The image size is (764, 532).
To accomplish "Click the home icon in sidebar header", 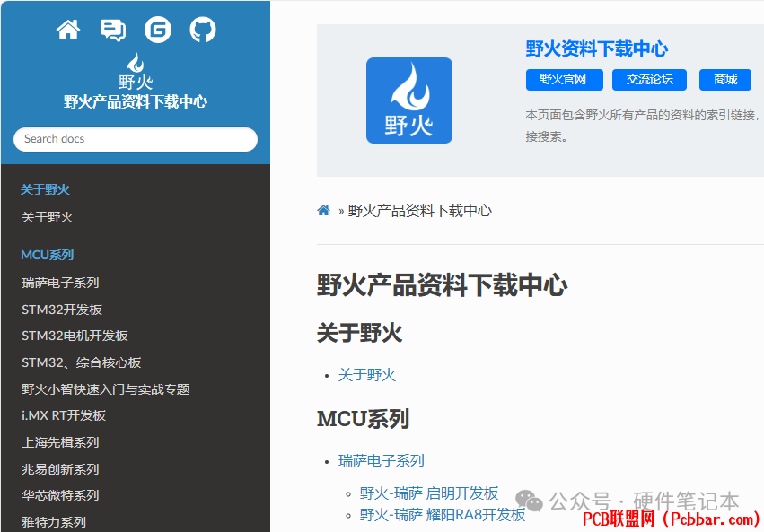I will click(68, 30).
